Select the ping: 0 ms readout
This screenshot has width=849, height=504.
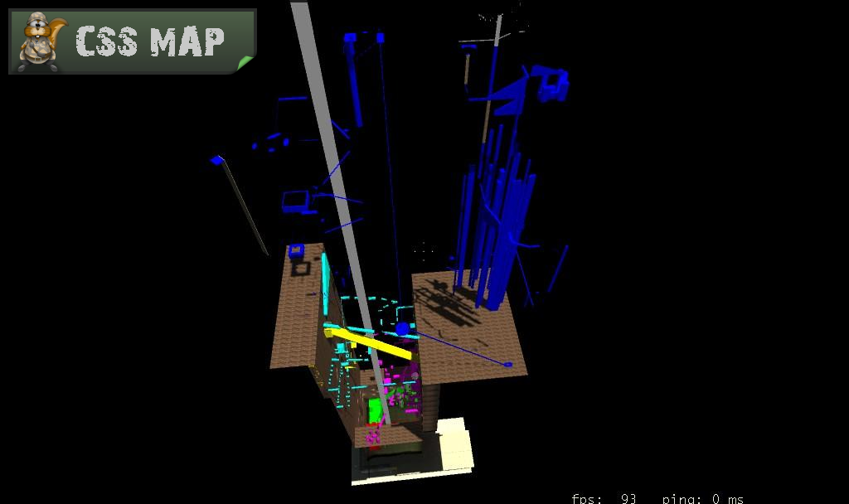point(703,498)
